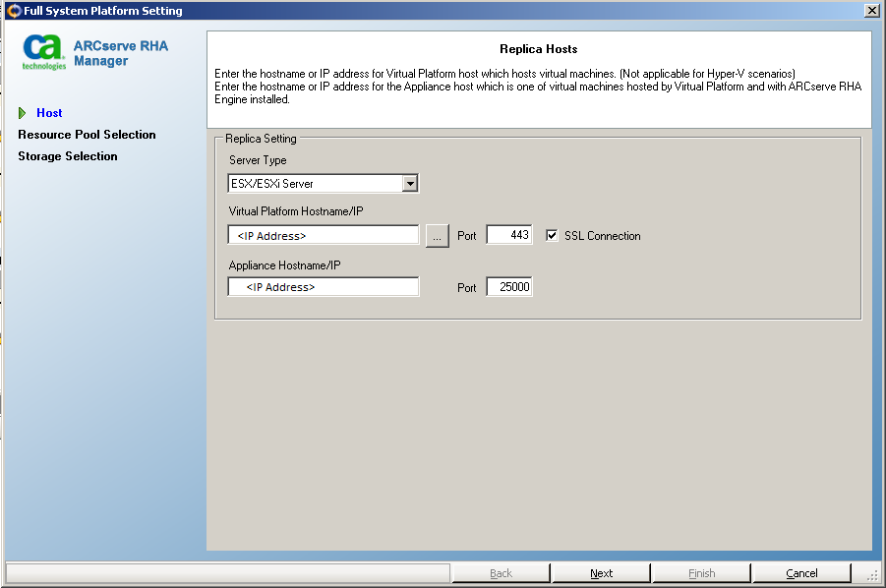Toggle the SSL Connection checkbox
Image resolution: width=886 pixels, height=588 pixels.
pos(552,236)
